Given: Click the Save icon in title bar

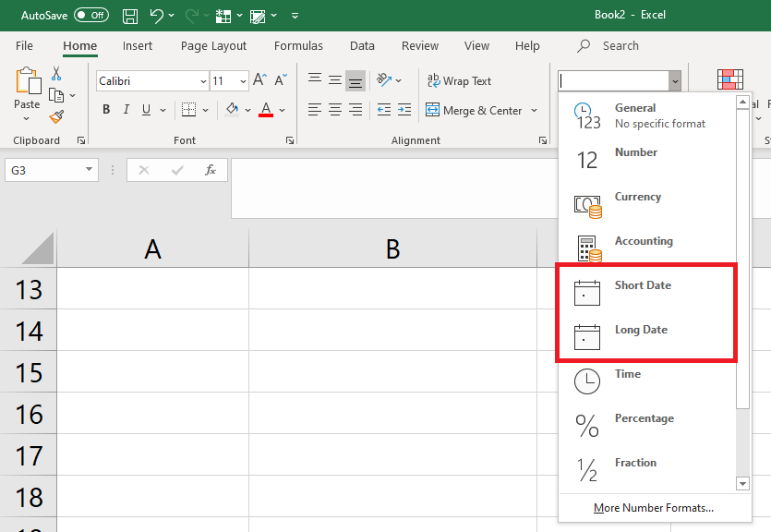Looking at the screenshot, I should coord(130,16).
